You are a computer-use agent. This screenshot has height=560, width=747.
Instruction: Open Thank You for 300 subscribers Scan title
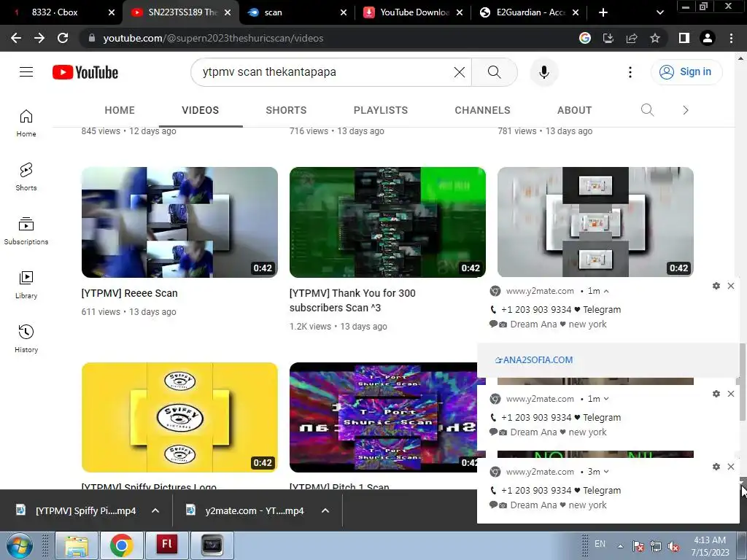click(x=352, y=300)
